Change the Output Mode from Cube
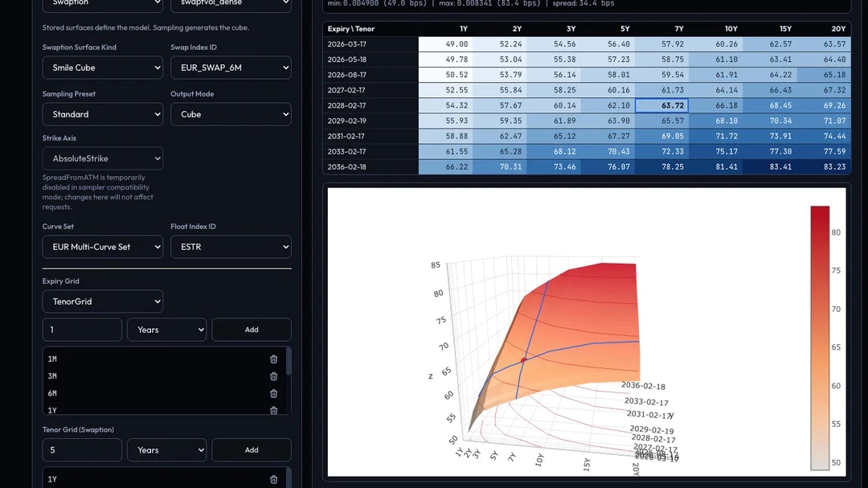The height and width of the screenshot is (488, 868). click(x=231, y=114)
